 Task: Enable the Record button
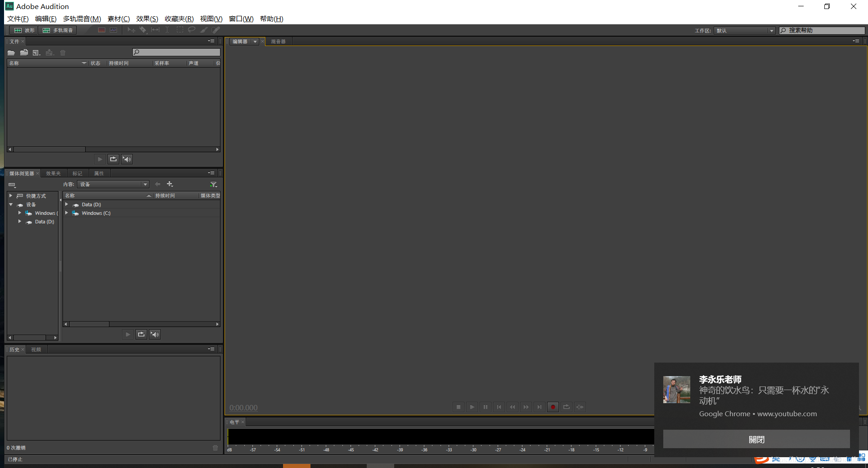click(x=553, y=407)
